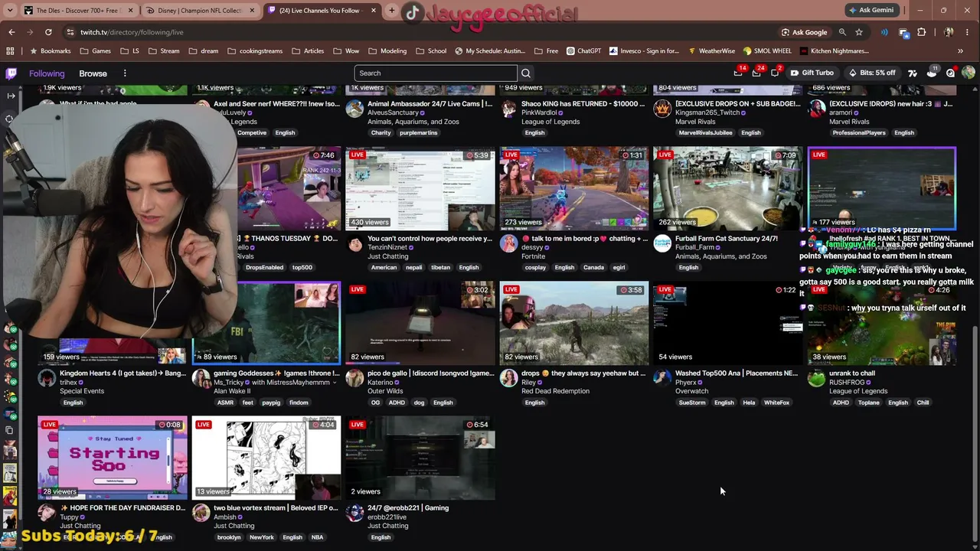Select the cosplay tag under dessyy
The width and height of the screenshot is (980, 551).
click(535, 268)
